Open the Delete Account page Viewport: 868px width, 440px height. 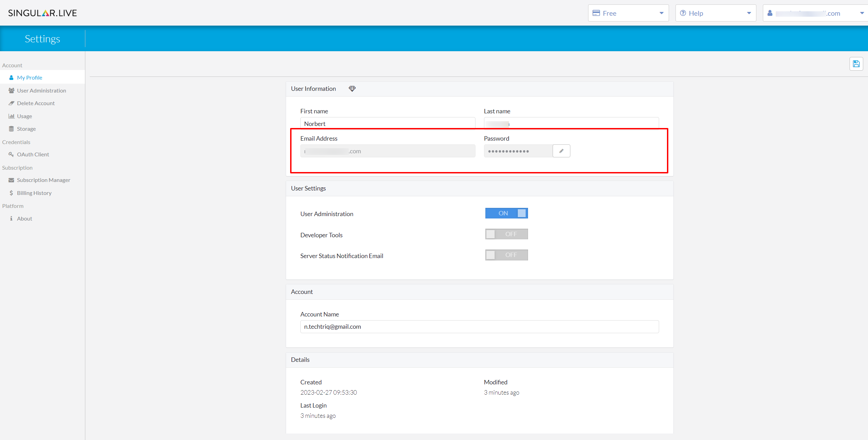click(x=35, y=103)
